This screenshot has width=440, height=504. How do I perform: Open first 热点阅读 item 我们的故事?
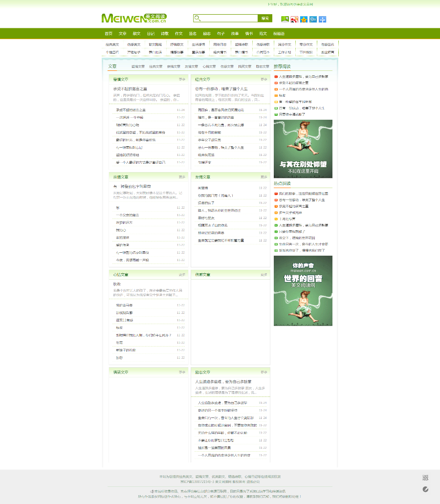tap(304, 194)
